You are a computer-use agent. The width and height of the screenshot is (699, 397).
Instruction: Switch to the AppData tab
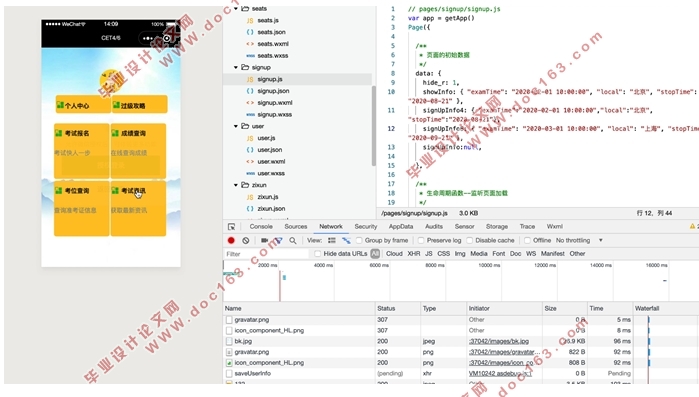(401, 226)
